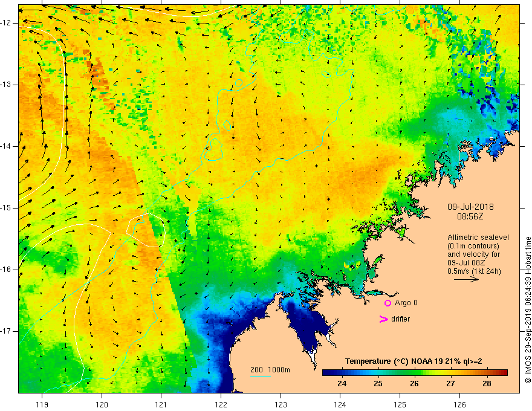532x411 pixels.
Task: Click the 'Argo 0' legend label
Action: coord(406,303)
